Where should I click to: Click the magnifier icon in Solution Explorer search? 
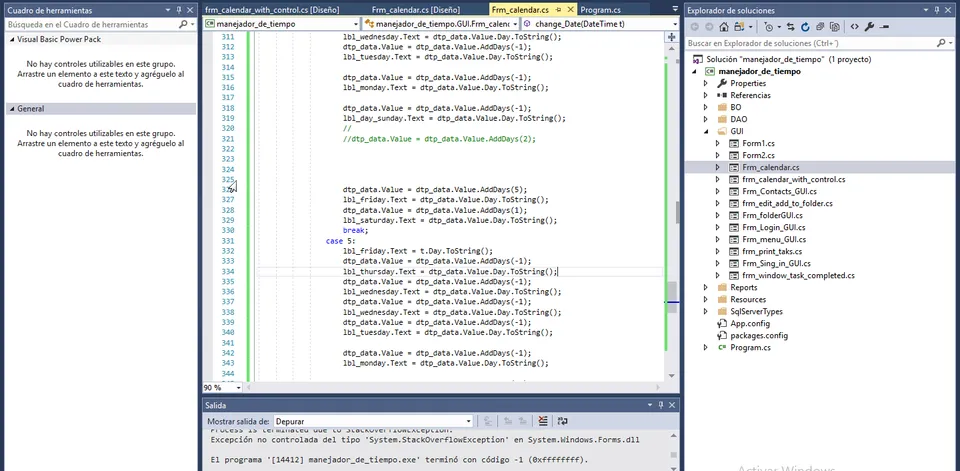tap(940, 43)
